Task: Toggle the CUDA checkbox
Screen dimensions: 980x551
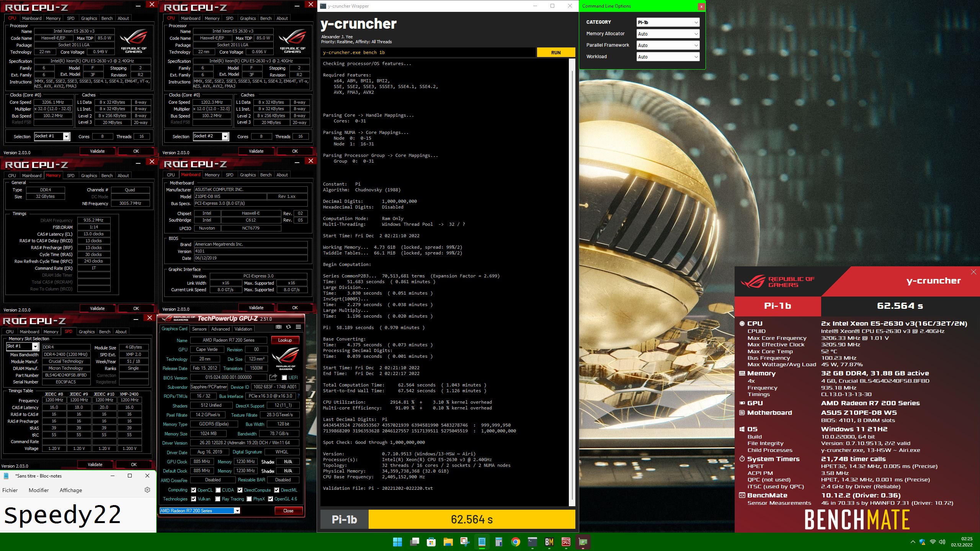Action: (218, 490)
